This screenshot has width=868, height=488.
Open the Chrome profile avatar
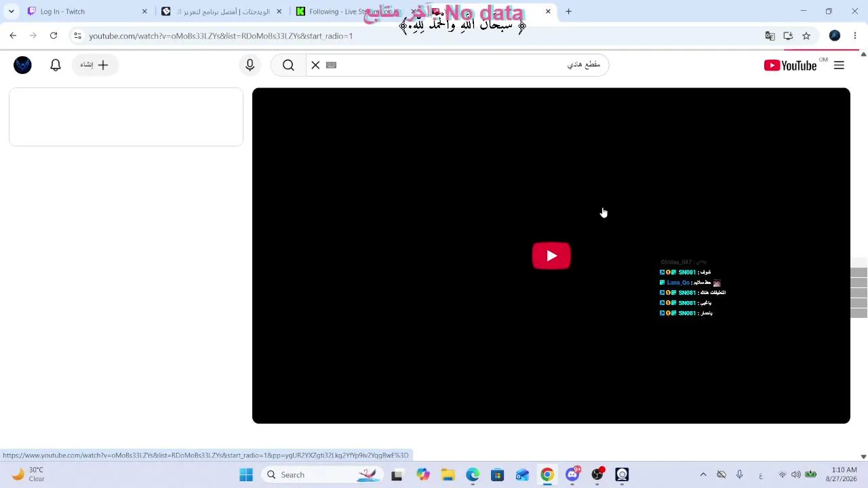click(835, 36)
